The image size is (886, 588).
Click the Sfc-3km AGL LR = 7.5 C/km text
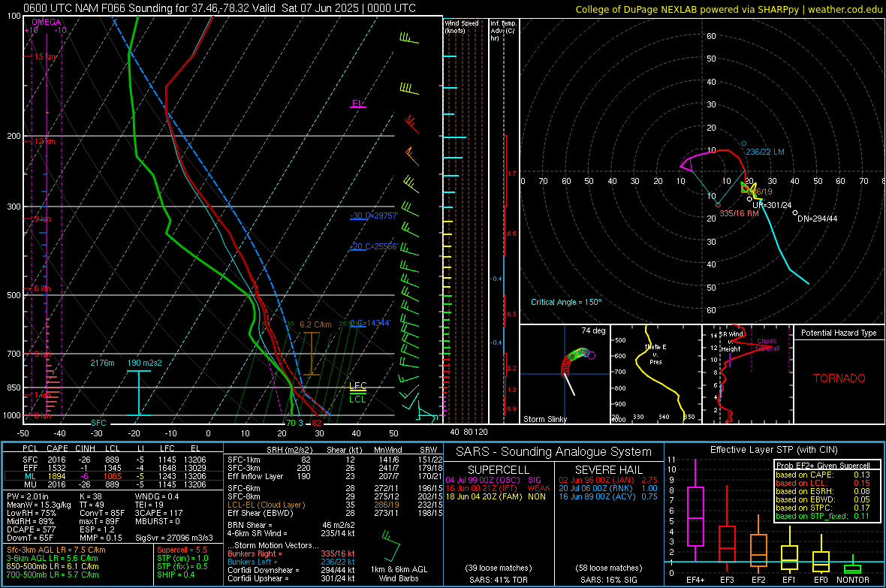pos(56,550)
